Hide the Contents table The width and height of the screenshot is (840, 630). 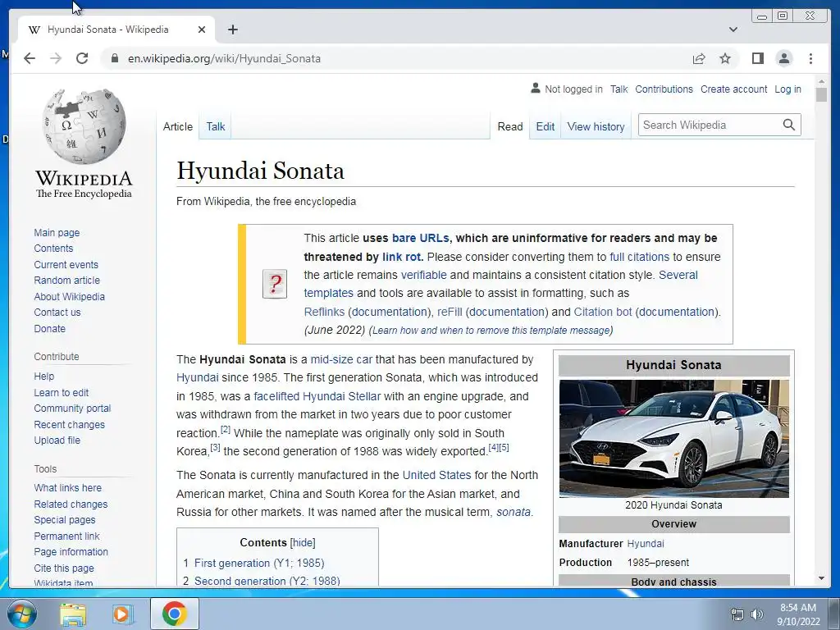click(303, 543)
